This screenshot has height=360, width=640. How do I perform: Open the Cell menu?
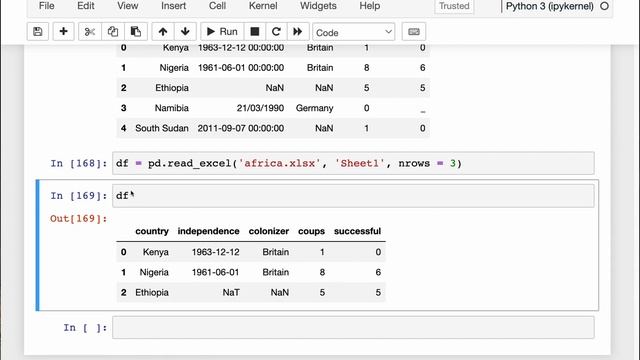(x=218, y=6)
